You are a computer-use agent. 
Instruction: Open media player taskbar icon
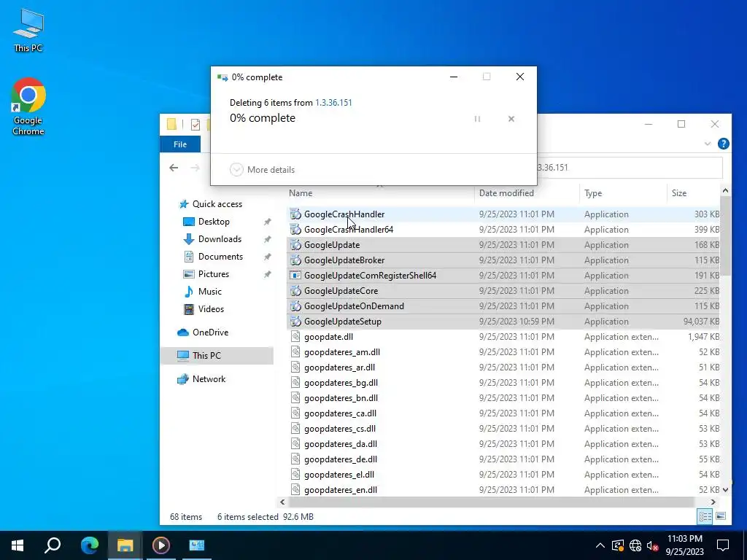click(161, 545)
